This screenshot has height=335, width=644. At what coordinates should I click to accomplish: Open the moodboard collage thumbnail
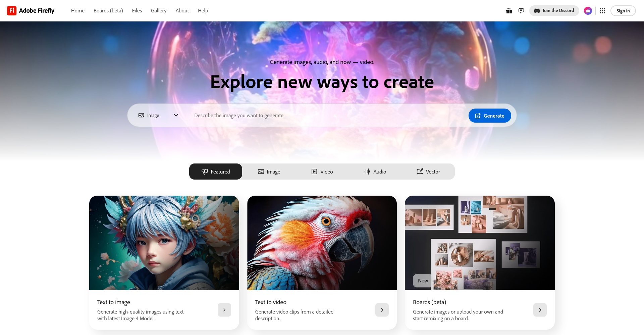point(480,243)
